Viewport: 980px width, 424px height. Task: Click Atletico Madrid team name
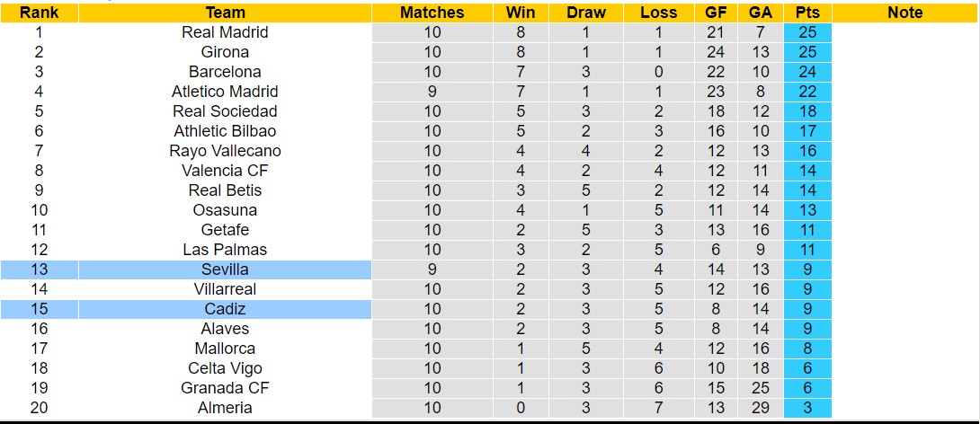(x=225, y=92)
